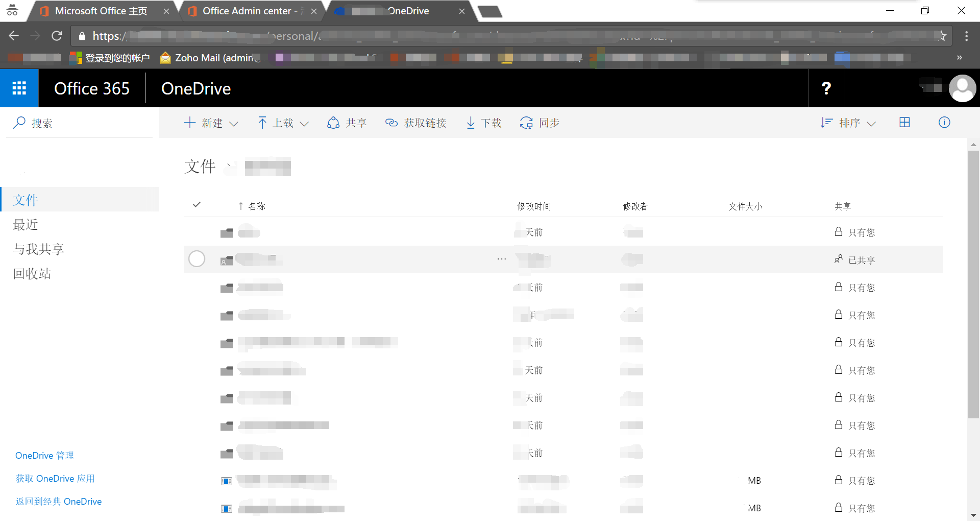Open the 排序 sort dropdown

pyautogui.click(x=848, y=123)
